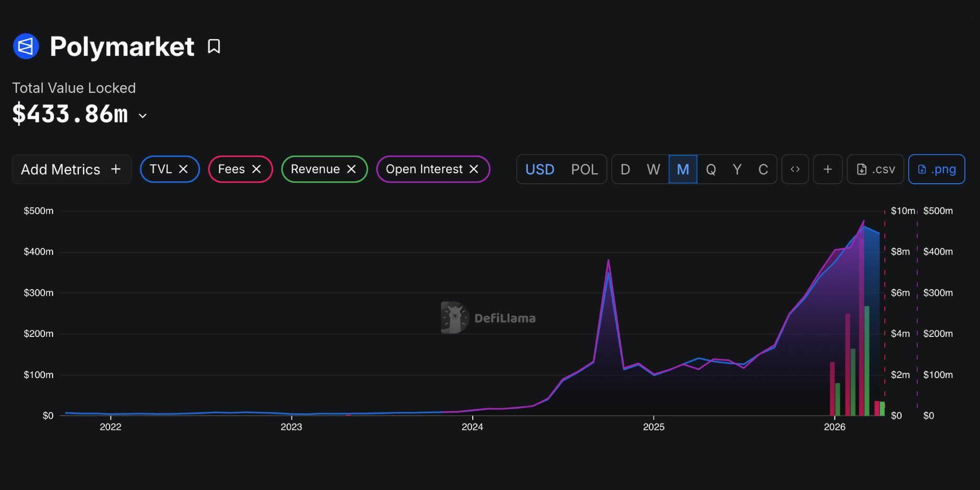Viewport: 980px width, 490px height.
Task: Select the daily (D) interval
Action: tap(625, 169)
